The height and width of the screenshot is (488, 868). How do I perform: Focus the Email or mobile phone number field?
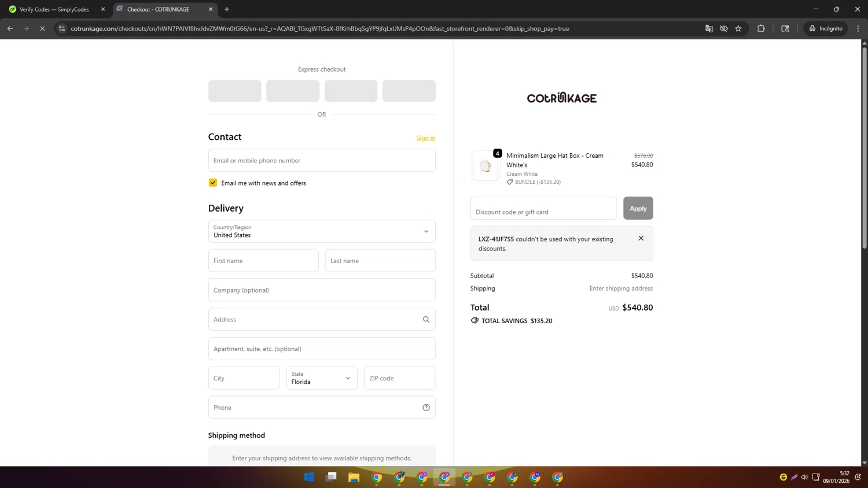coord(322,160)
